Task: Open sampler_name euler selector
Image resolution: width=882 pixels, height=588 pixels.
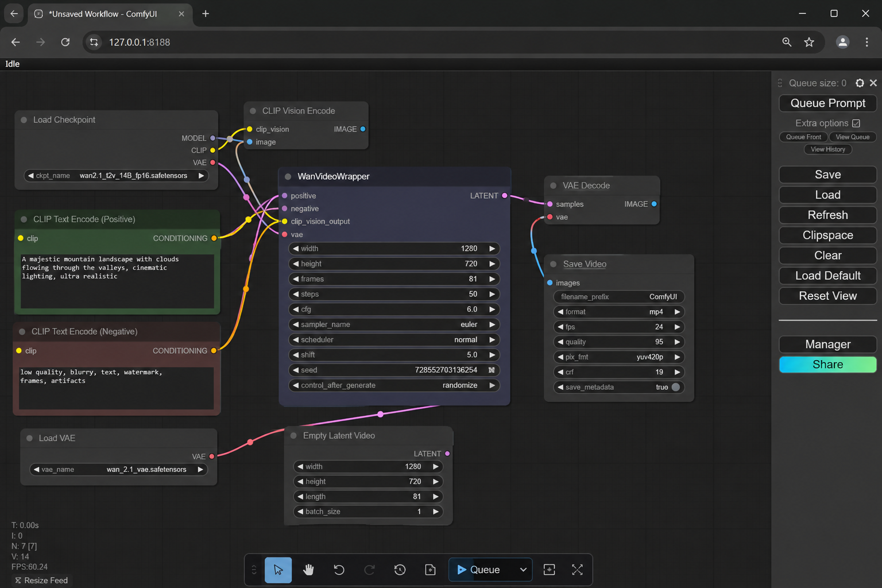Action: (394, 324)
